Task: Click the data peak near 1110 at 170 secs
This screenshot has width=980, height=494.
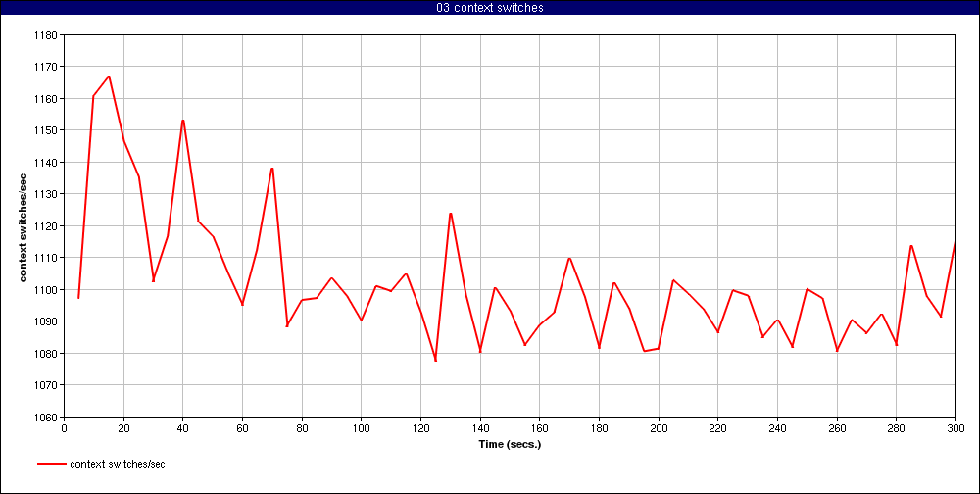Action: coord(569,258)
